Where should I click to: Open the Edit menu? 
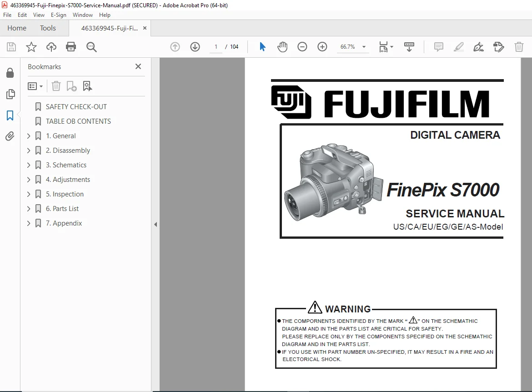point(22,15)
